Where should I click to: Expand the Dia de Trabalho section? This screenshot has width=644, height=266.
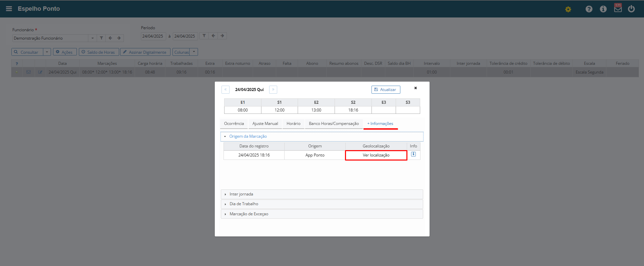322,204
